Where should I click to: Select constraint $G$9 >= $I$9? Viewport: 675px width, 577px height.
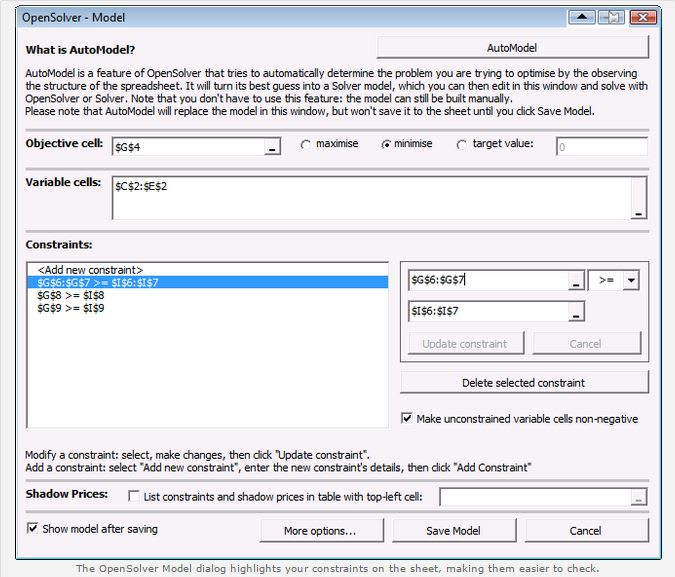click(207, 308)
